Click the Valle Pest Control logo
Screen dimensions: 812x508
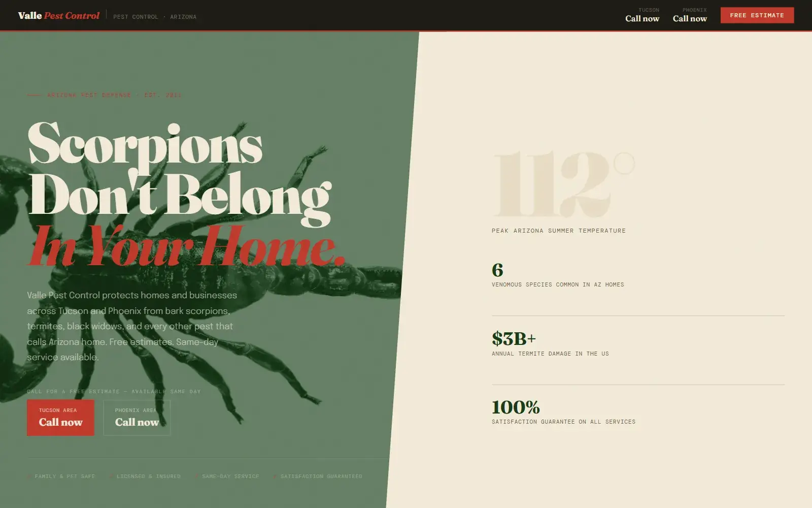click(59, 16)
